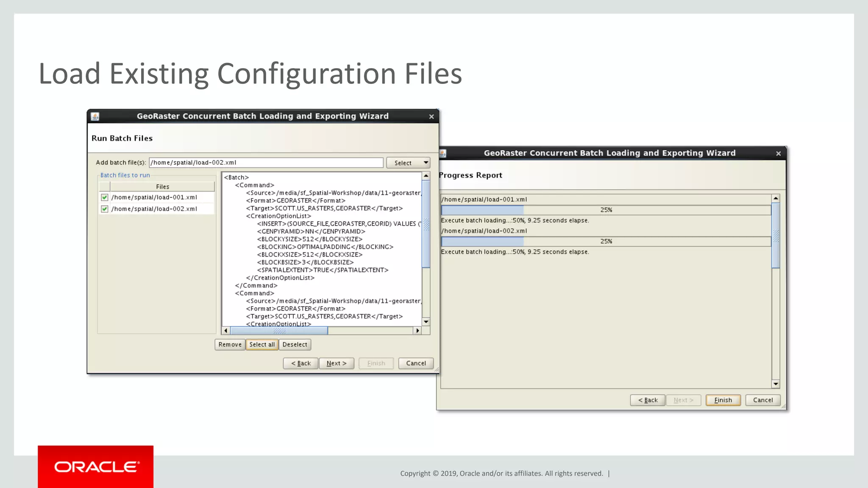The width and height of the screenshot is (868, 488).
Task: Close the Run Batch Files wizard window
Action: [x=431, y=116]
